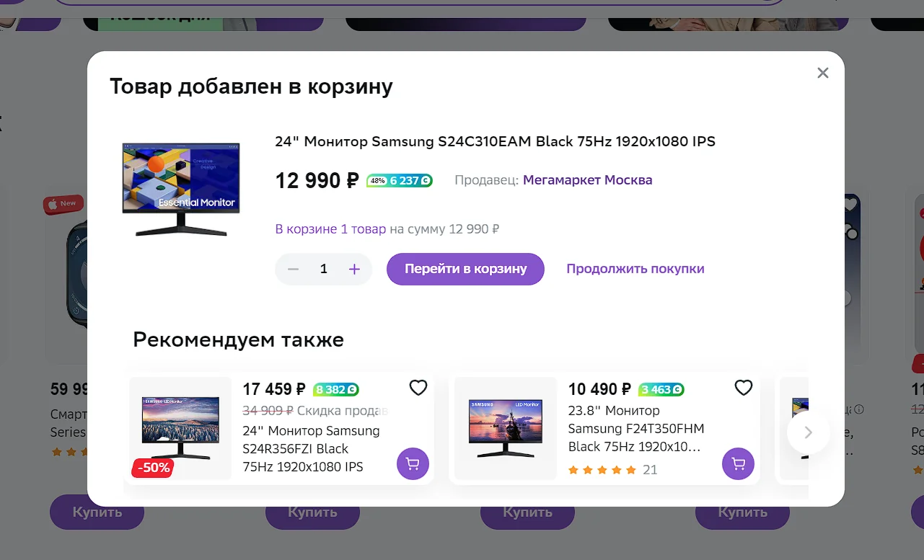This screenshot has width=924, height=560.
Task: Add Samsung F24T350FHM monitor to favorites
Action: click(744, 388)
